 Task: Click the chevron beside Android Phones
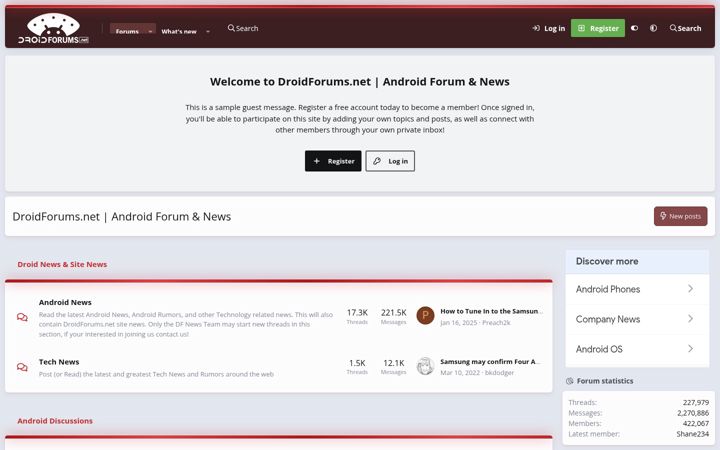(x=690, y=289)
